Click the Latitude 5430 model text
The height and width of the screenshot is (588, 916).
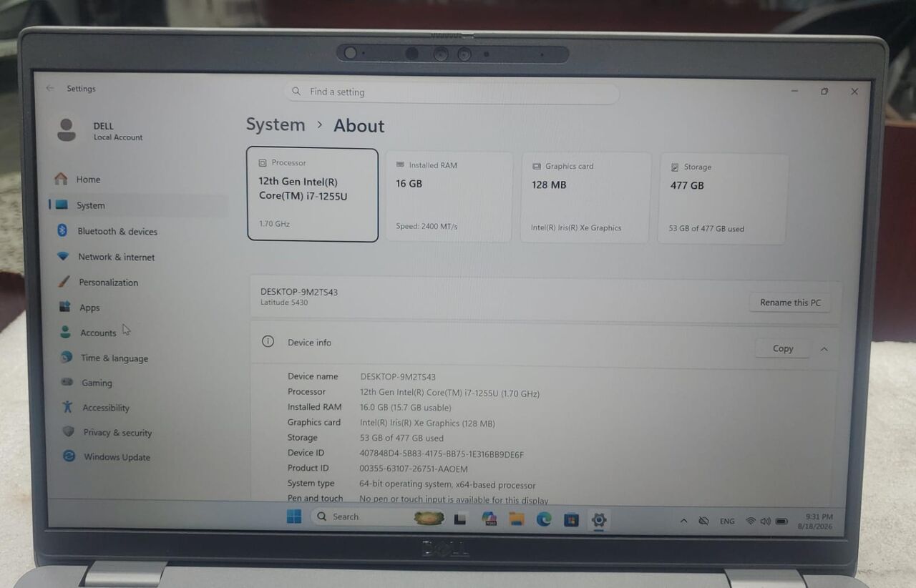coord(284,303)
